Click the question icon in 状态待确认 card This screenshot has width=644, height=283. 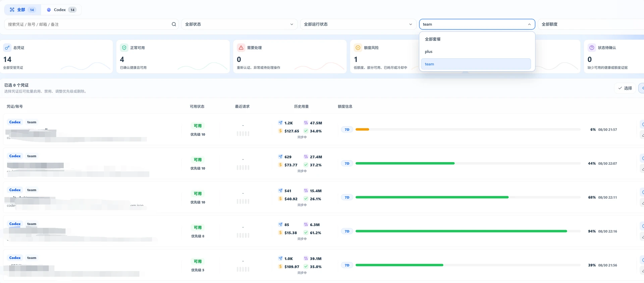592,48
